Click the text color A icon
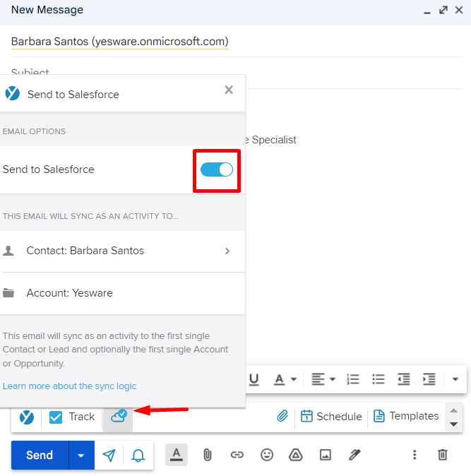The image size is (471, 476). 279,379
